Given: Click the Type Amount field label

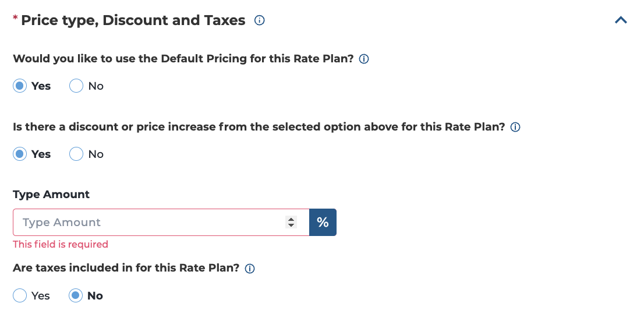Looking at the screenshot, I should click(x=51, y=195).
